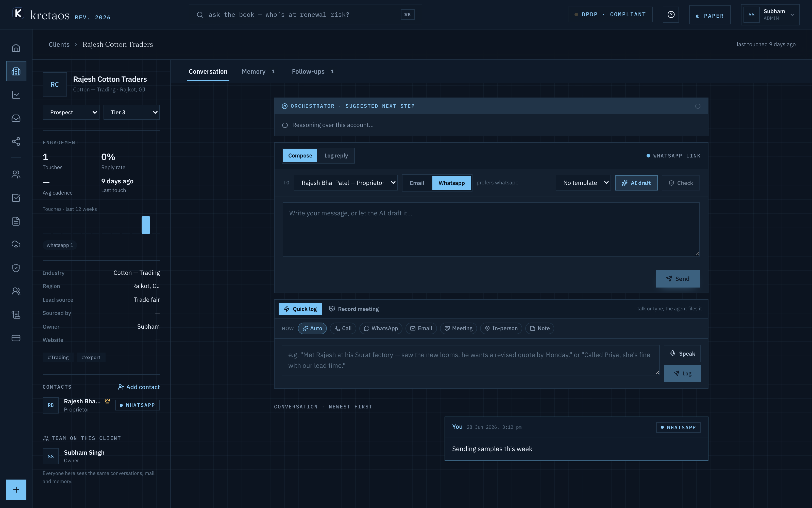812x508 pixels.
Task: Open the contacts people sidebar icon
Action: (16, 174)
